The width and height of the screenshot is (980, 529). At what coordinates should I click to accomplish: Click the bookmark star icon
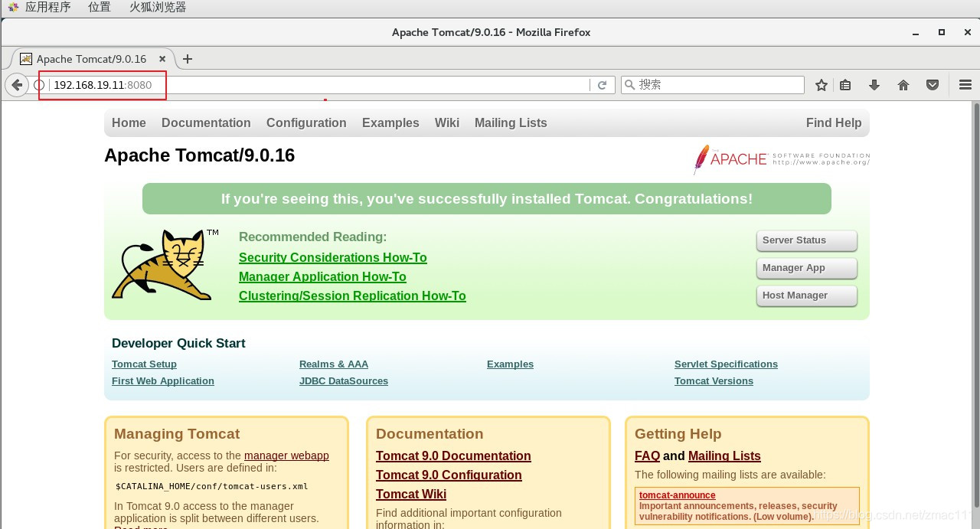coord(822,85)
